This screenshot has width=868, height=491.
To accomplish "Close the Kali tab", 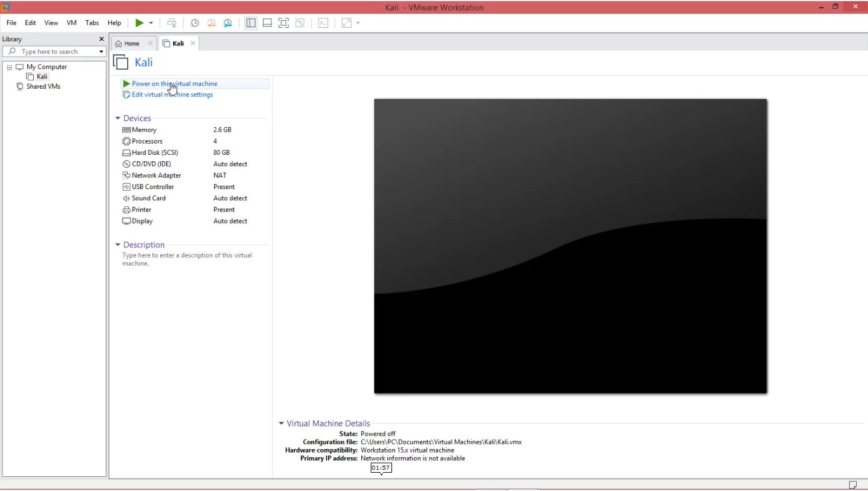I will [x=193, y=43].
